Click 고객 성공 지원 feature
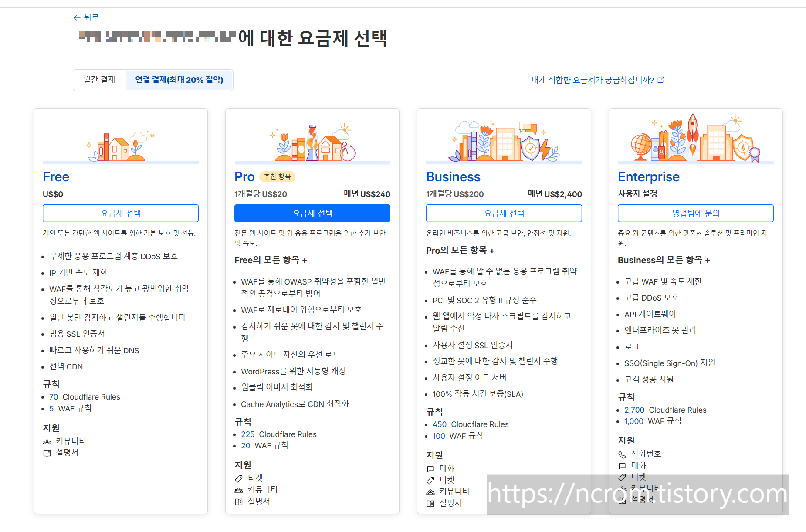Viewport: 806px width, 532px height. pyautogui.click(x=649, y=380)
